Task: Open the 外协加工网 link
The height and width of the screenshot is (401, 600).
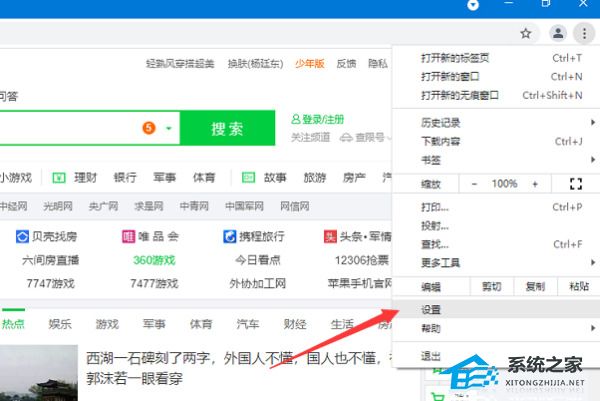Action: coord(258,284)
